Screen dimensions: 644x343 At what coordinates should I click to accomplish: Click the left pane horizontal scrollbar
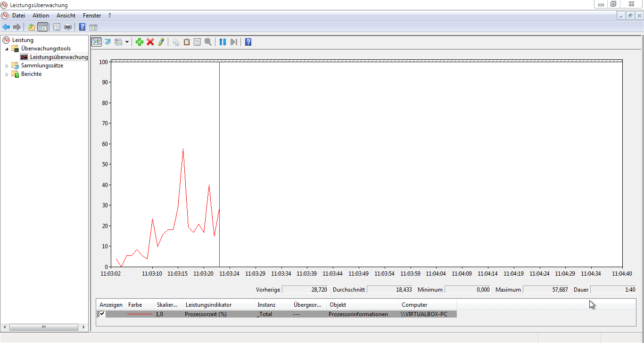pyautogui.click(x=44, y=327)
